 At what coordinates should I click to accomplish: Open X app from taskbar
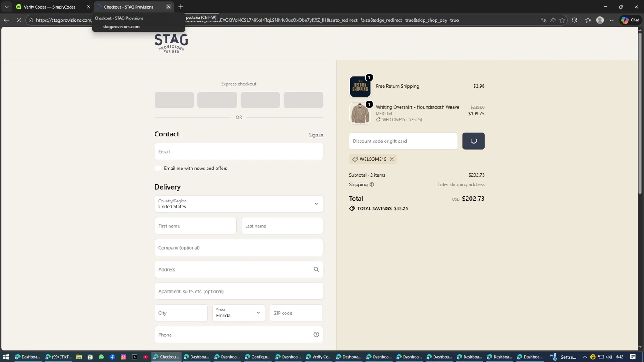pos(135,357)
